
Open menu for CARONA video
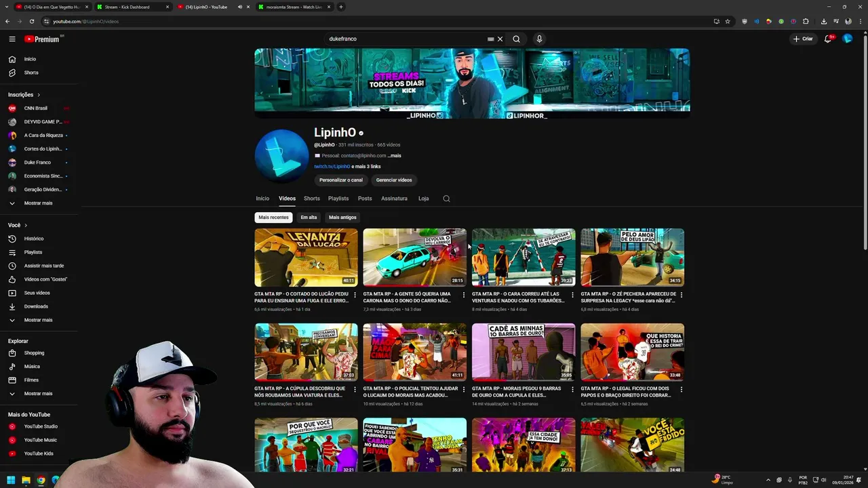tap(464, 295)
